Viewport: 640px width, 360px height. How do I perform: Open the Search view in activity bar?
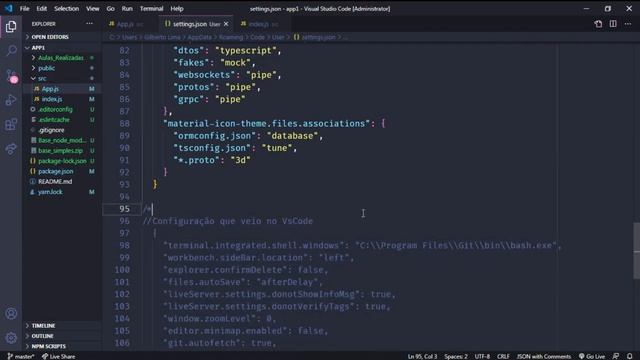point(11,51)
